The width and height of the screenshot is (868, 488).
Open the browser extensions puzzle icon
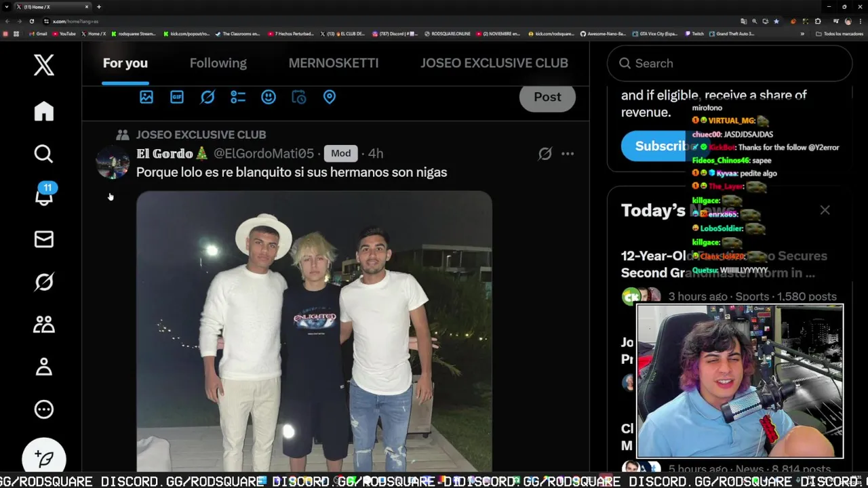point(818,22)
